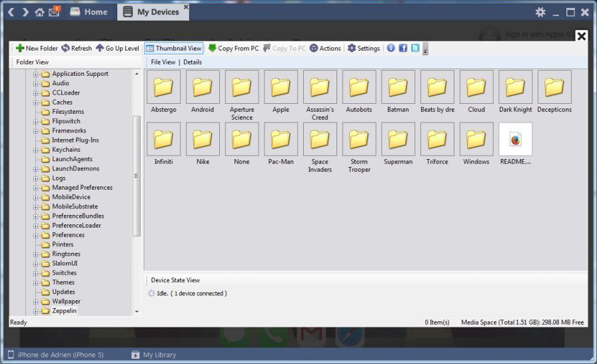The image size is (597, 364).
Task: Click Copy From PC green arrow
Action: [233, 49]
